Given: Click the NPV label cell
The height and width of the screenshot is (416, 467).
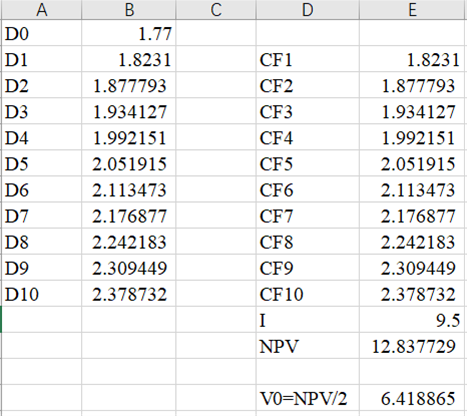Looking at the screenshot, I should point(308,346).
